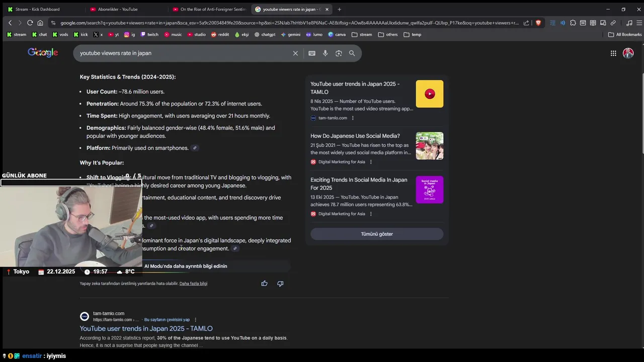The width and height of the screenshot is (644, 362).
Task: Open the music note media control icon
Action: 629,23
